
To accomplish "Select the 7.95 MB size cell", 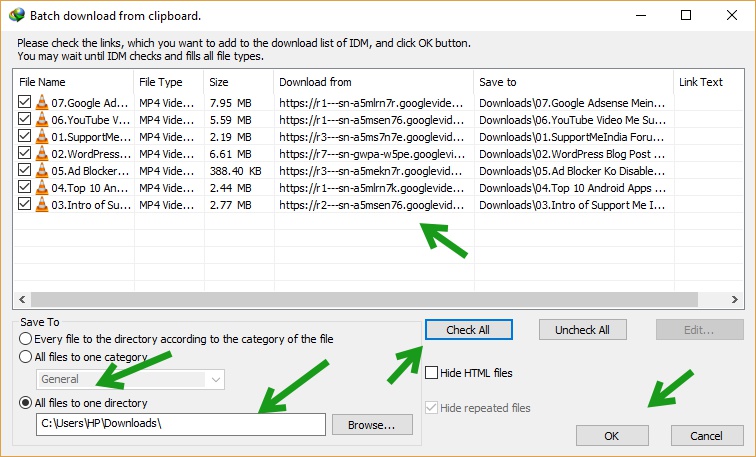I will (230, 103).
